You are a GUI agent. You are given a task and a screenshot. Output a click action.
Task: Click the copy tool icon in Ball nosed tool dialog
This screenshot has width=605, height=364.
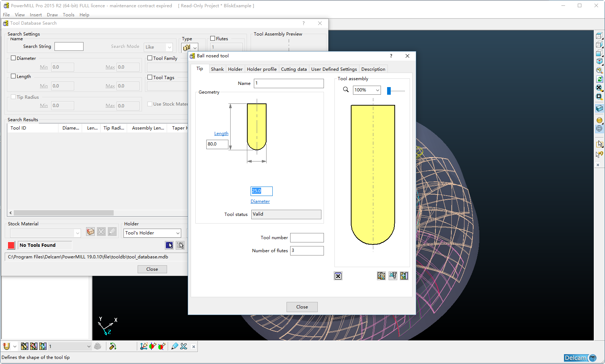point(381,276)
